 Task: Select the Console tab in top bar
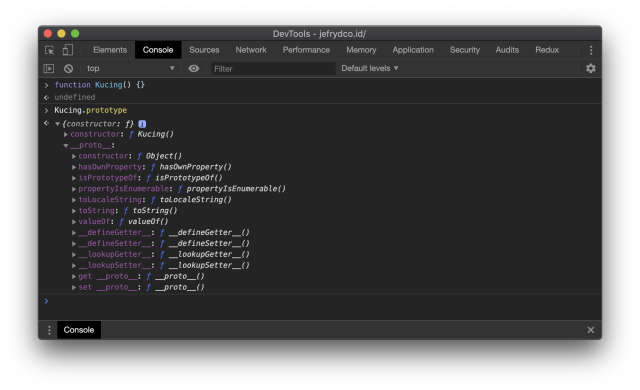click(x=158, y=50)
